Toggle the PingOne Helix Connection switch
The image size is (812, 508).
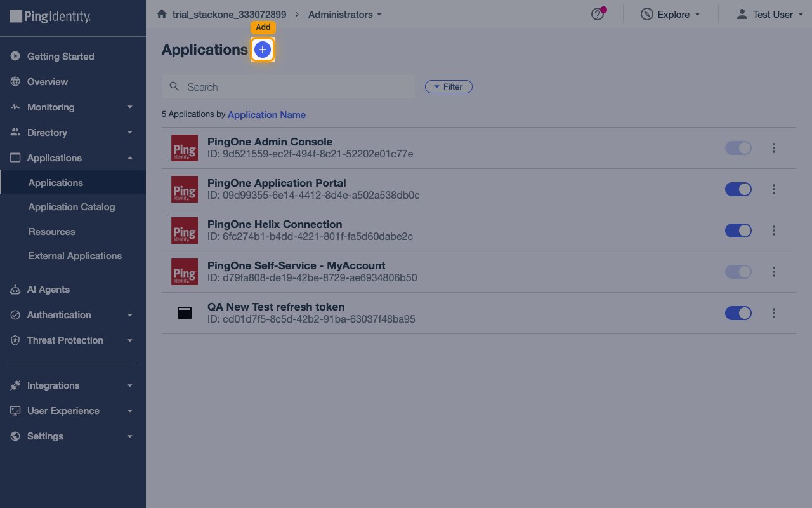(738, 231)
